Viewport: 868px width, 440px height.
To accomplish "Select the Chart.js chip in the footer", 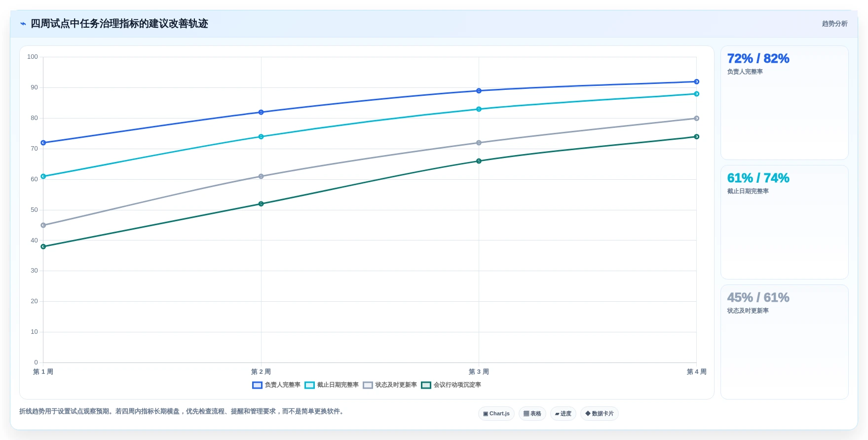I will point(496,414).
